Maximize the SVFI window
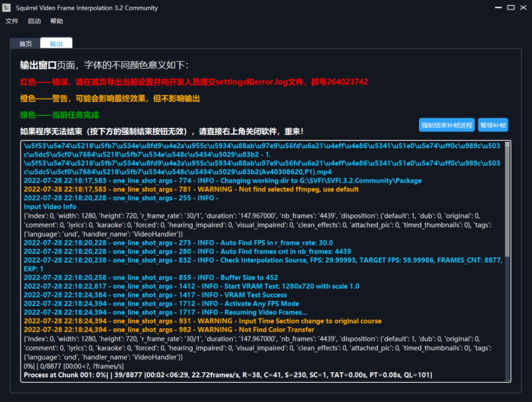532x402 pixels. [511, 7]
